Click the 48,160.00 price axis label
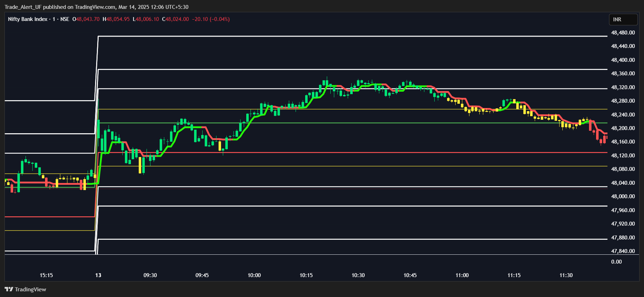 [x=623, y=142]
